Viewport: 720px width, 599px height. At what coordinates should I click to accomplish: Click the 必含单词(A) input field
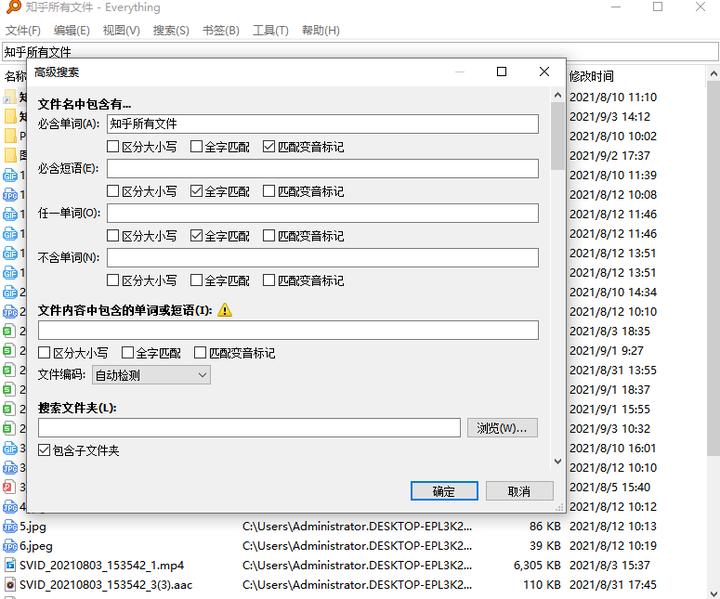323,124
